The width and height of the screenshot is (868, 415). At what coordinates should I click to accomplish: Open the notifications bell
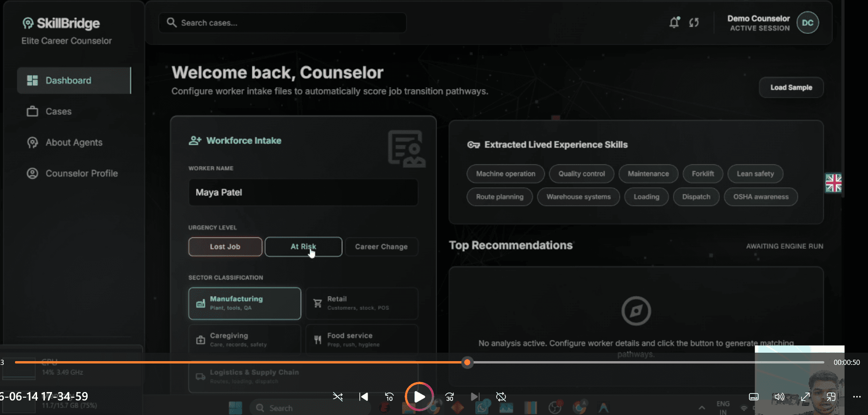(x=674, y=22)
